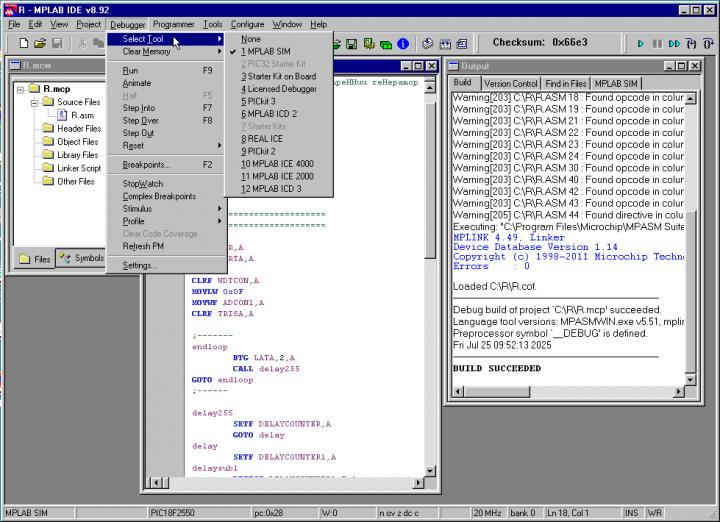Click the Animate double-arrow toolbar icon
The height and width of the screenshot is (522, 720).
click(674, 43)
